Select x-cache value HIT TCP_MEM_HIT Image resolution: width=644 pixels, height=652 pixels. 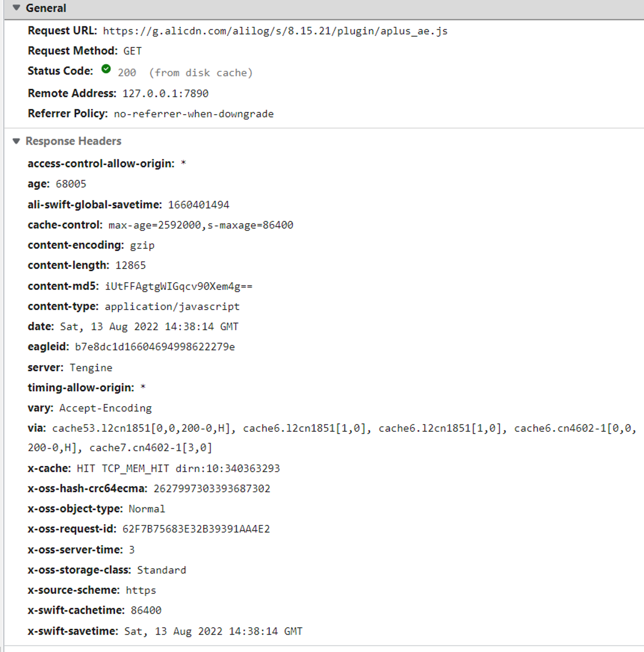pos(178,468)
